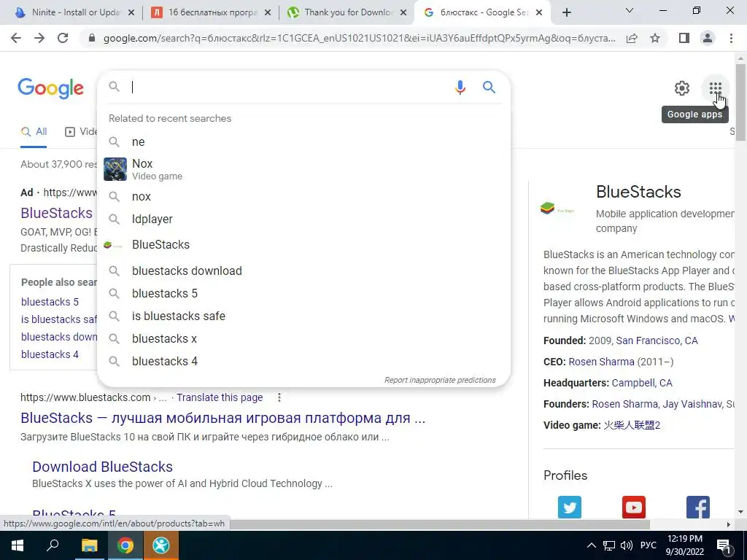Select 'bluestacks download' suggestion
The height and width of the screenshot is (560, 747).
coord(303,271)
